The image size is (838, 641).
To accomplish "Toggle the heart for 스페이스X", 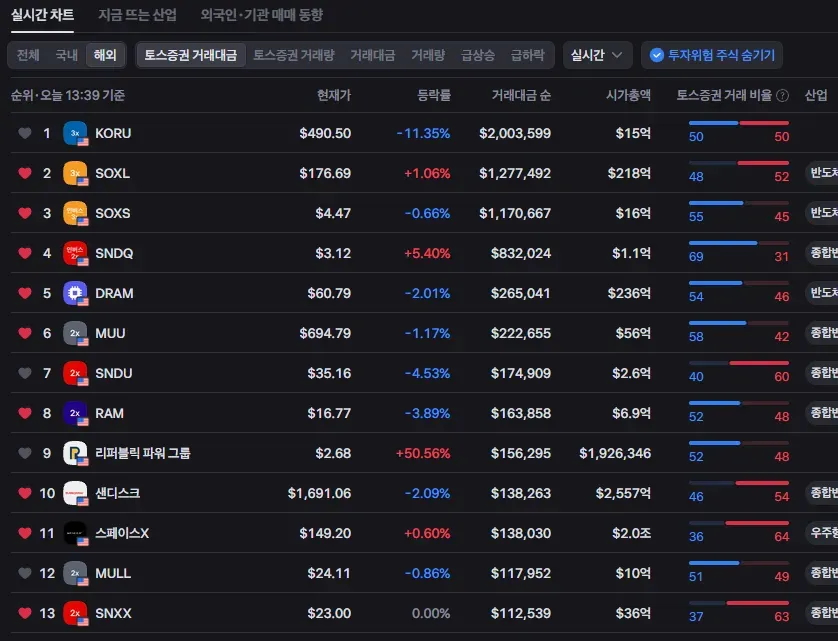I will point(25,533).
